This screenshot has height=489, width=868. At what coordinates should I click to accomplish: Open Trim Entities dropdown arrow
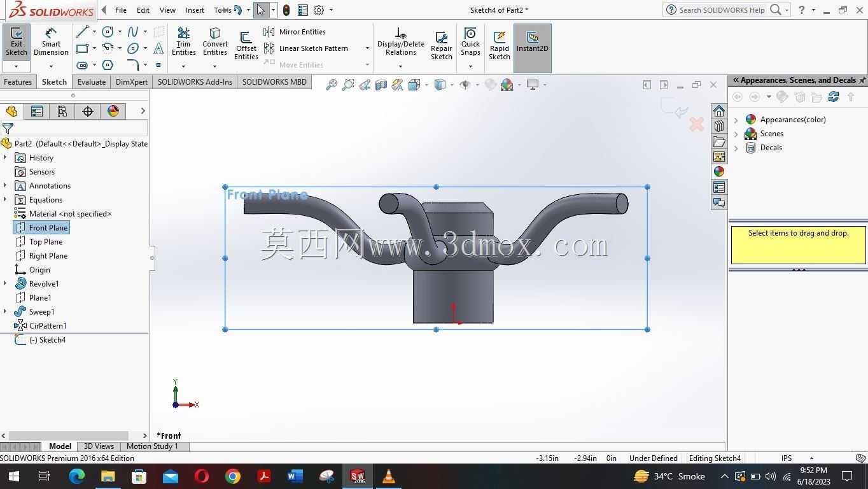[183, 66]
